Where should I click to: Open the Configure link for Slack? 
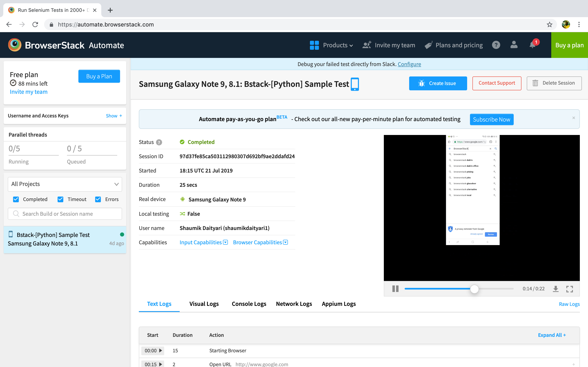click(409, 64)
